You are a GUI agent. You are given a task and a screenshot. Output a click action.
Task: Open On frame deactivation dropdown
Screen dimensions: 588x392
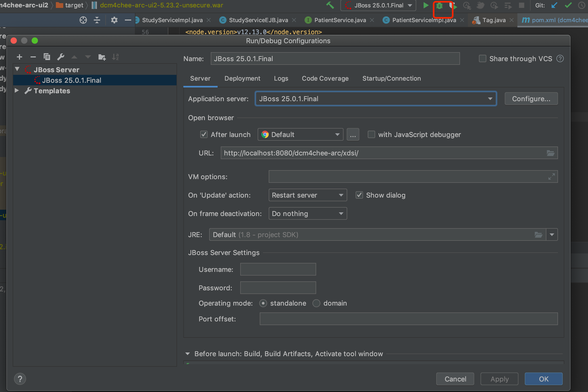pyautogui.click(x=308, y=213)
